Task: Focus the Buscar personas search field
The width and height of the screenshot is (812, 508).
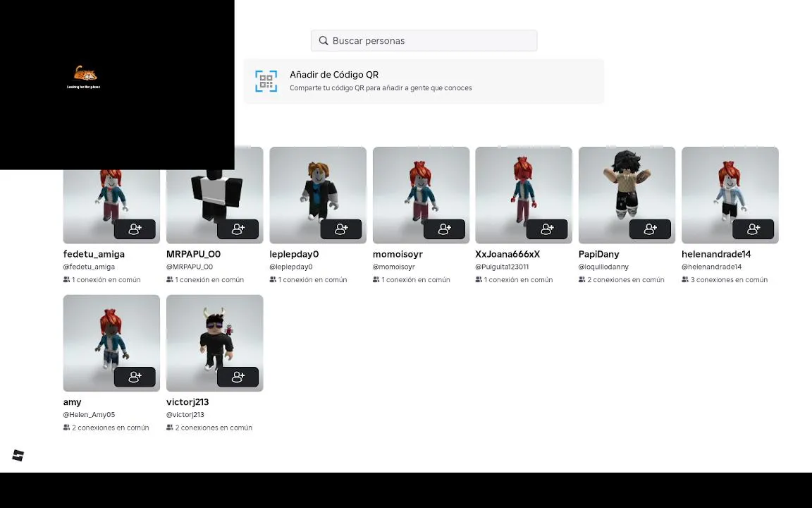Action: (x=424, y=40)
